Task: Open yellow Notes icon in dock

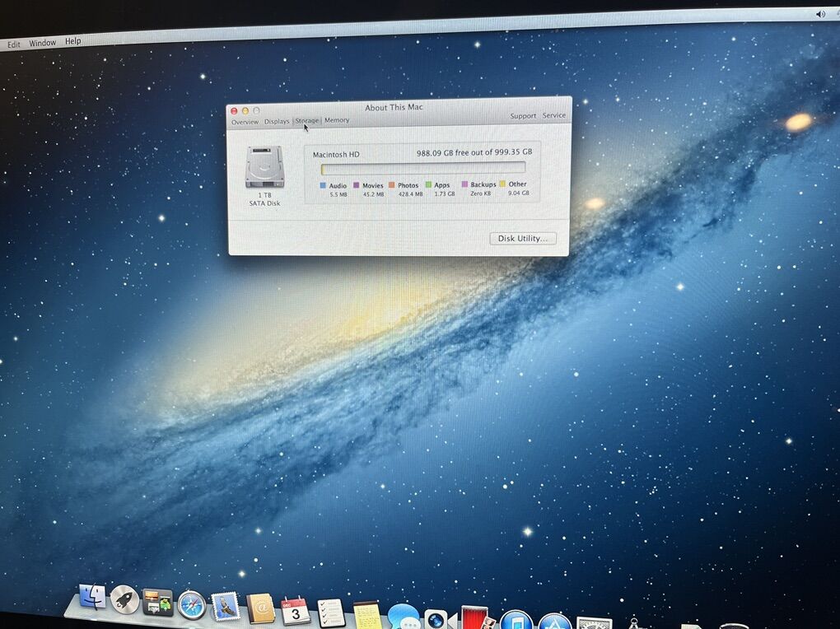Action: pyautogui.click(x=367, y=614)
